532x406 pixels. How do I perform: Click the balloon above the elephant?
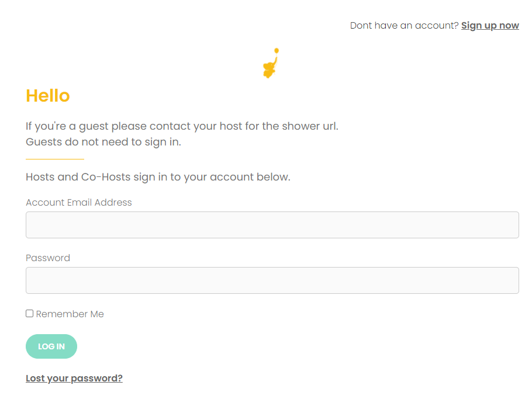[277, 51]
